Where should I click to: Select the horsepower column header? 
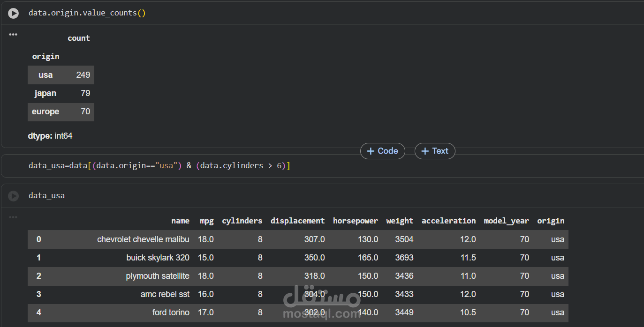coord(355,221)
